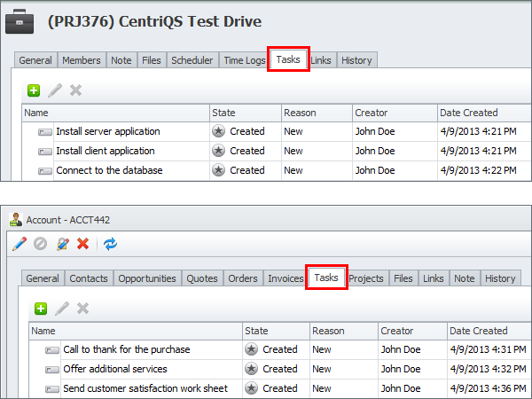This screenshot has height=399, width=532.
Task: Open the Orders tab
Action: [x=243, y=278]
